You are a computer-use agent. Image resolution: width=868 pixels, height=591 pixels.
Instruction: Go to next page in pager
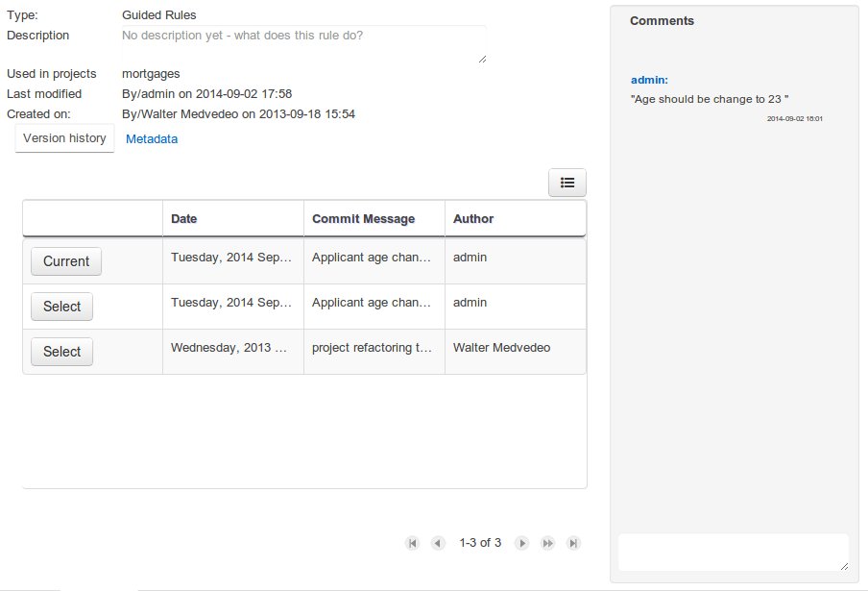pos(522,543)
